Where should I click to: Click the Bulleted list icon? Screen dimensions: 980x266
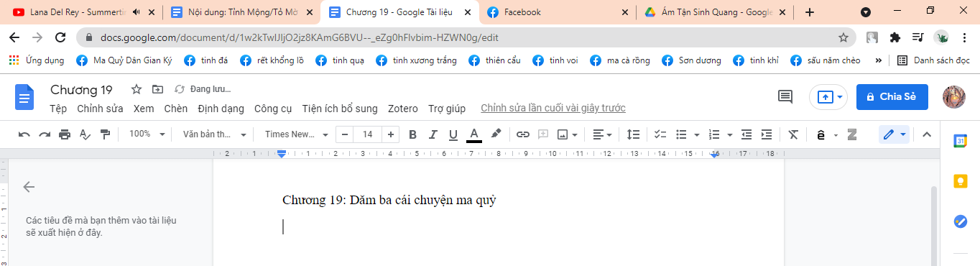point(681,134)
